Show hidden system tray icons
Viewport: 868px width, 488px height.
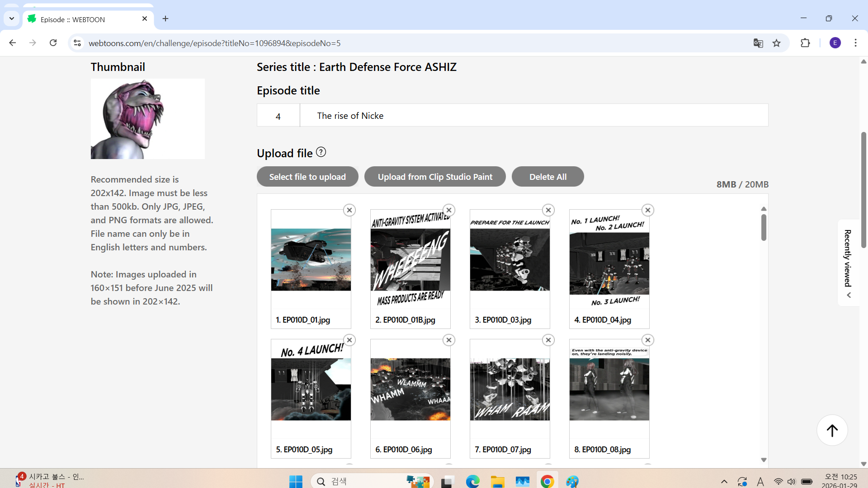(724, 482)
